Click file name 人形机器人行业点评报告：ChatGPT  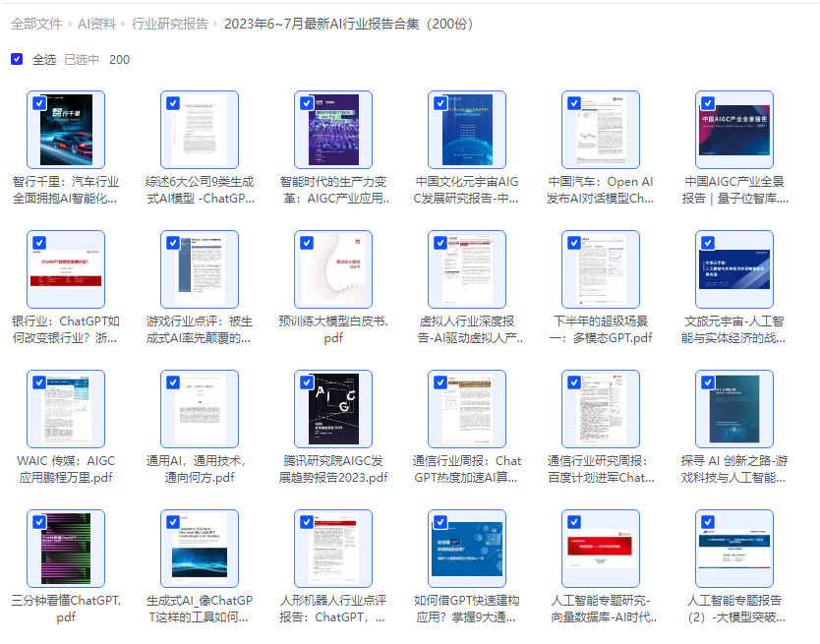[x=332, y=609]
